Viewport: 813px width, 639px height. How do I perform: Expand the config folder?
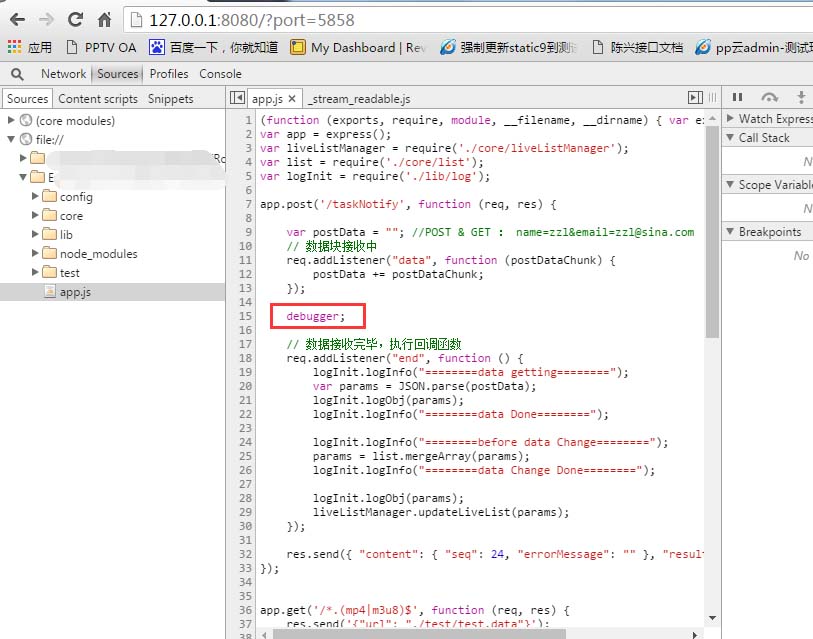[x=35, y=196]
